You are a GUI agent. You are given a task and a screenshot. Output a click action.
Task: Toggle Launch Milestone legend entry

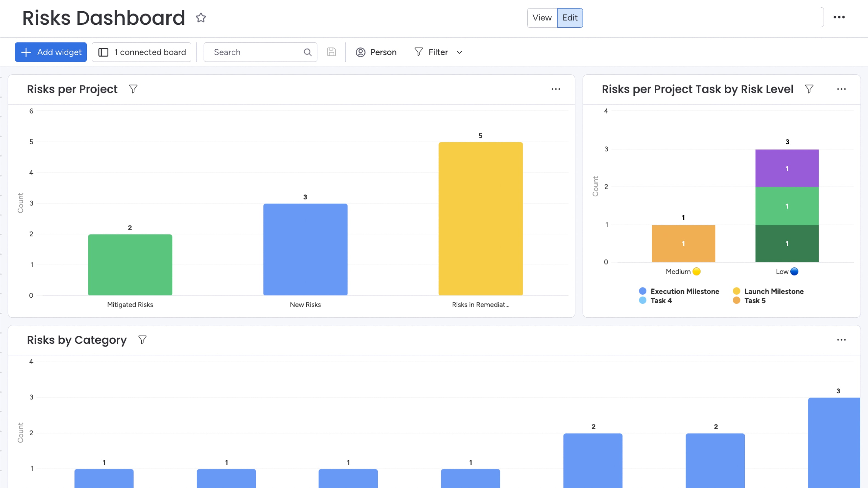768,291
